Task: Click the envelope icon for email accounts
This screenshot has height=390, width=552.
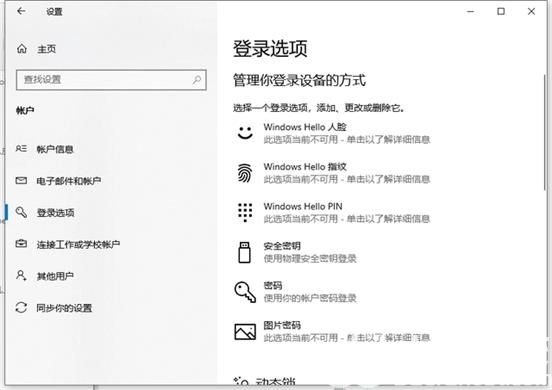Action: [x=21, y=181]
